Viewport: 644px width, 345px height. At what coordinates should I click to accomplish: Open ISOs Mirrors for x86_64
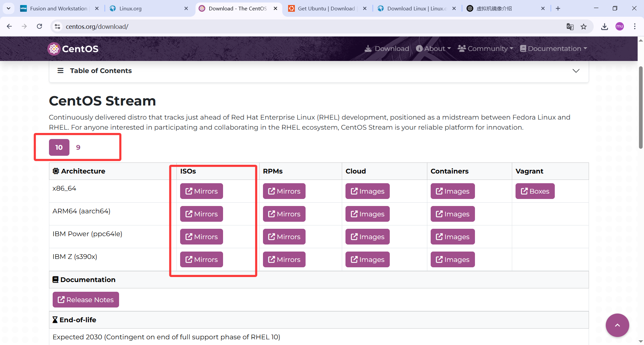201,191
